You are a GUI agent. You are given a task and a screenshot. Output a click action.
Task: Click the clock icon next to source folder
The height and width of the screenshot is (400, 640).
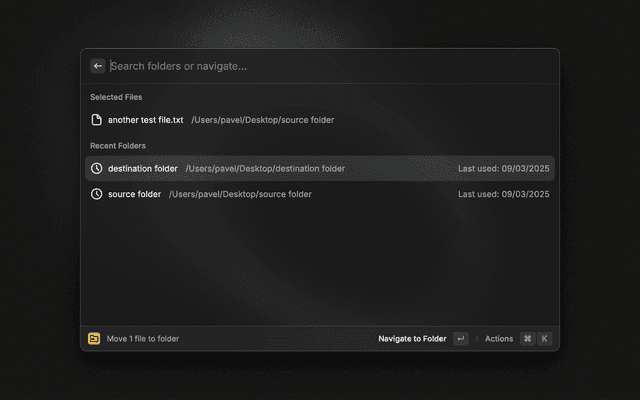point(97,194)
